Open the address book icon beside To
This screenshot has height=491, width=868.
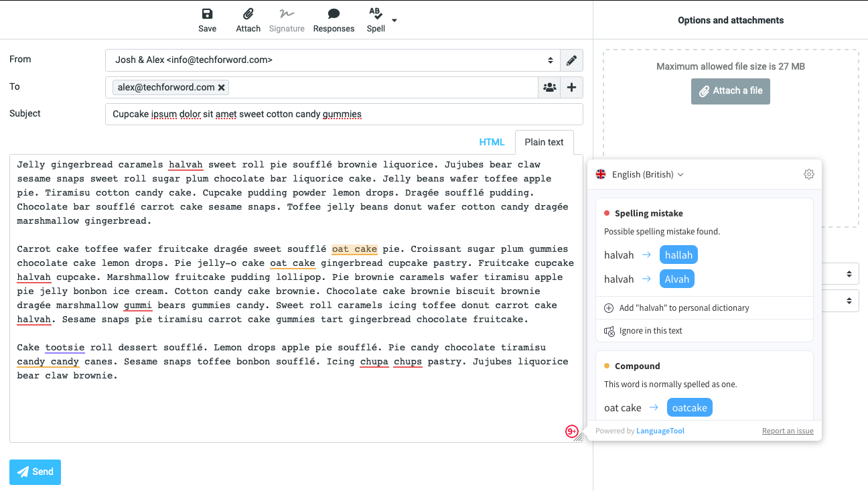[549, 87]
